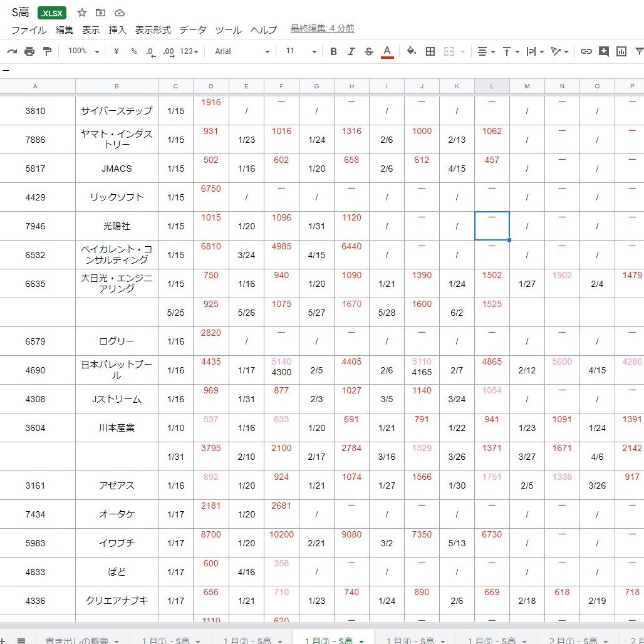Open 表示 menu

pos(91,30)
